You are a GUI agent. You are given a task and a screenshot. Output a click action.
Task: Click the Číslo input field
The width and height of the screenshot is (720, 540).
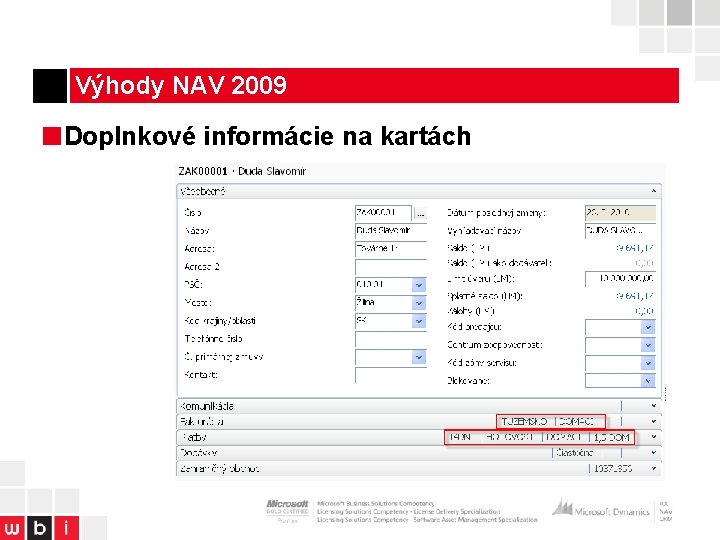pyautogui.click(x=383, y=213)
